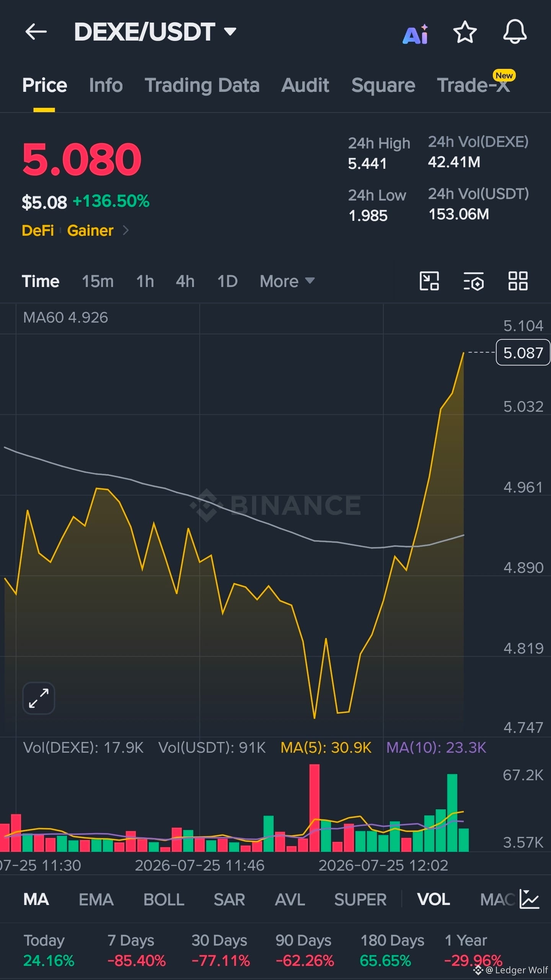Expand the More timeframes dropdown
Image resolution: width=551 pixels, height=980 pixels.
coord(287,281)
